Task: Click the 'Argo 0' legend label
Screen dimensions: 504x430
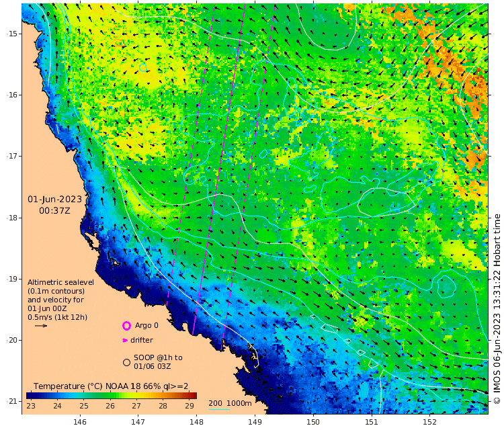Action: pos(146,325)
